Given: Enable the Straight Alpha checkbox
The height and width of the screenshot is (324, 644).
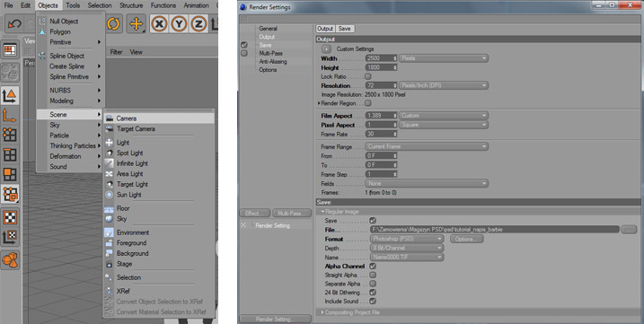Looking at the screenshot, I should click(x=373, y=275).
